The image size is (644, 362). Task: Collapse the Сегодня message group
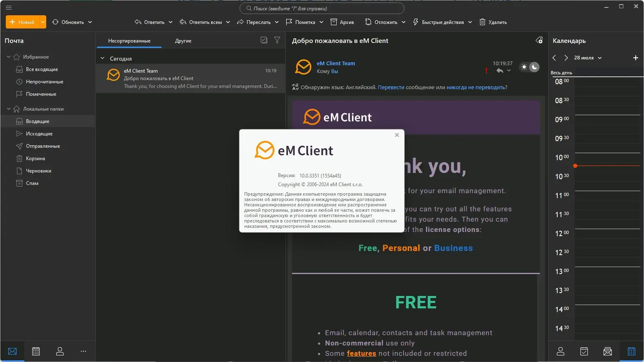(102, 59)
